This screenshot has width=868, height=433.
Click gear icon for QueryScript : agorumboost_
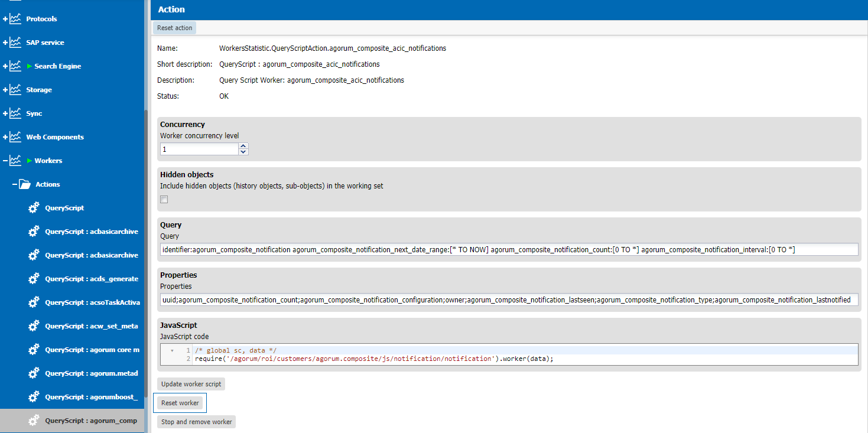coord(34,397)
